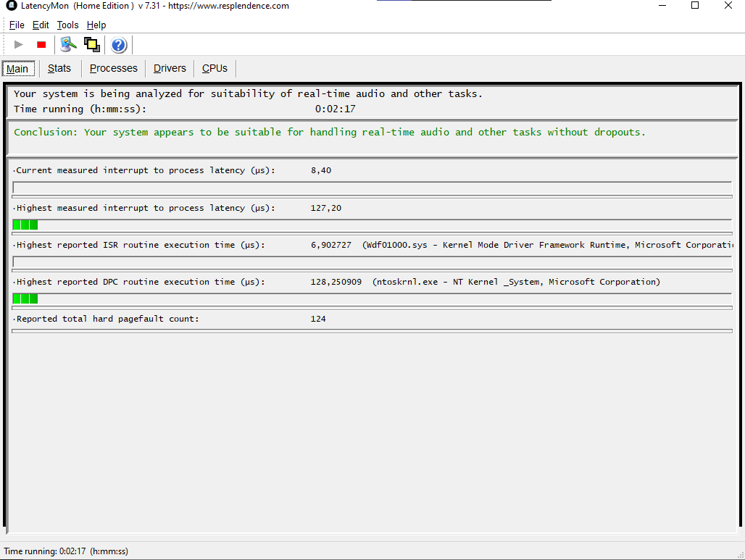The height and width of the screenshot is (560, 745).
Task: Maximize the LatencyMon window
Action: pyautogui.click(x=695, y=6)
